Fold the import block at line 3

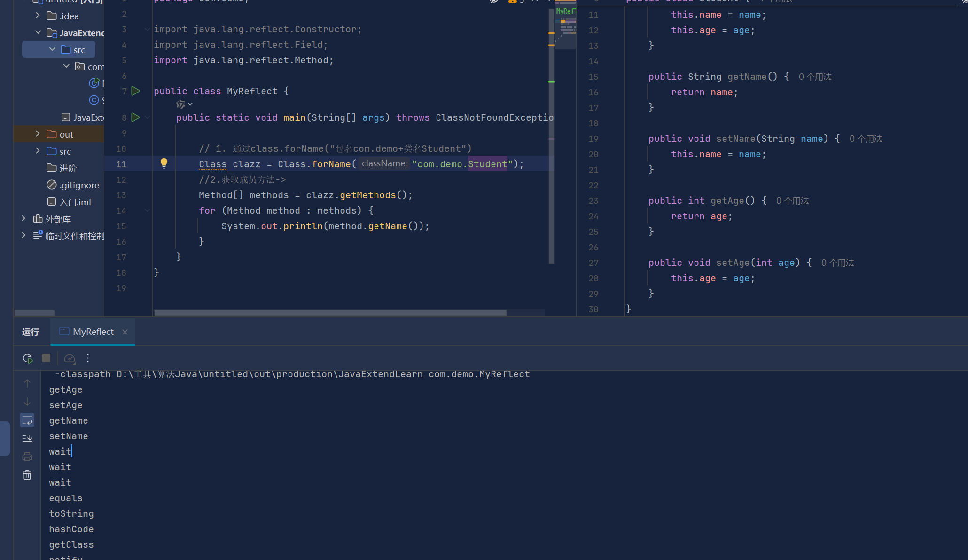[x=147, y=29]
